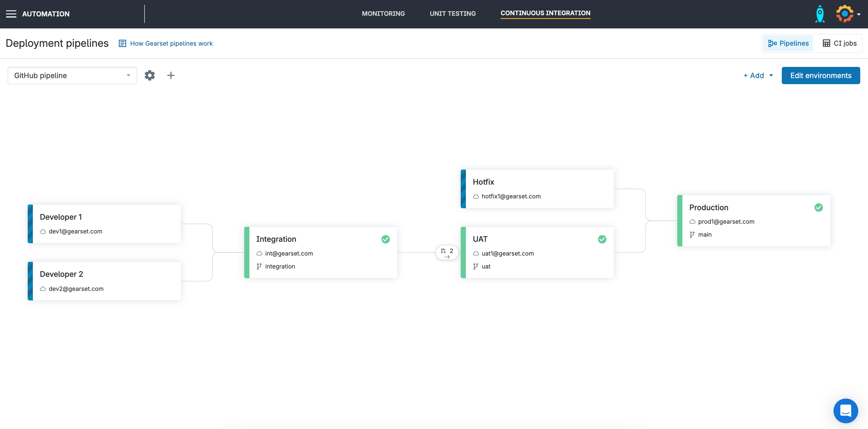Open the hamburger navigation menu
Viewport: 868px width, 429px height.
(x=11, y=14)
